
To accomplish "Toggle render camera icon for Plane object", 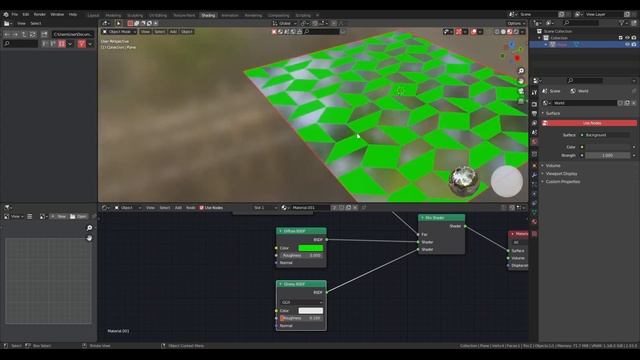I will click(634, 44).
